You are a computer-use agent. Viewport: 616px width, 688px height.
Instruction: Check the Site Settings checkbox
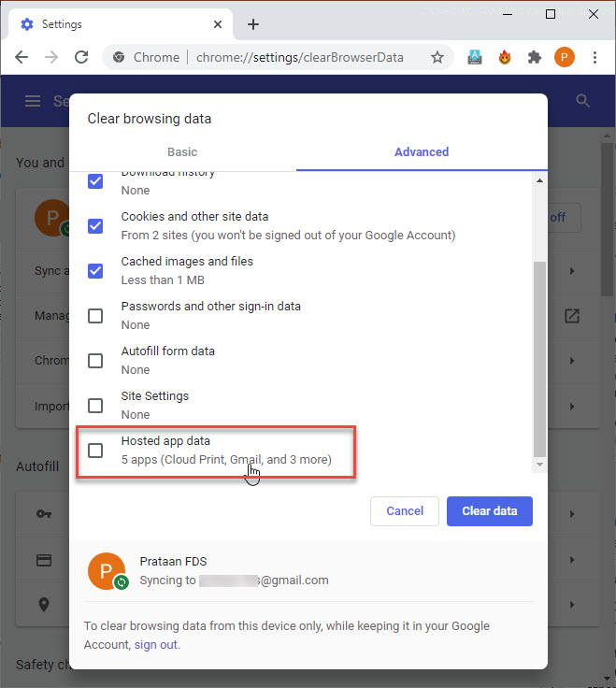point(95,406)
